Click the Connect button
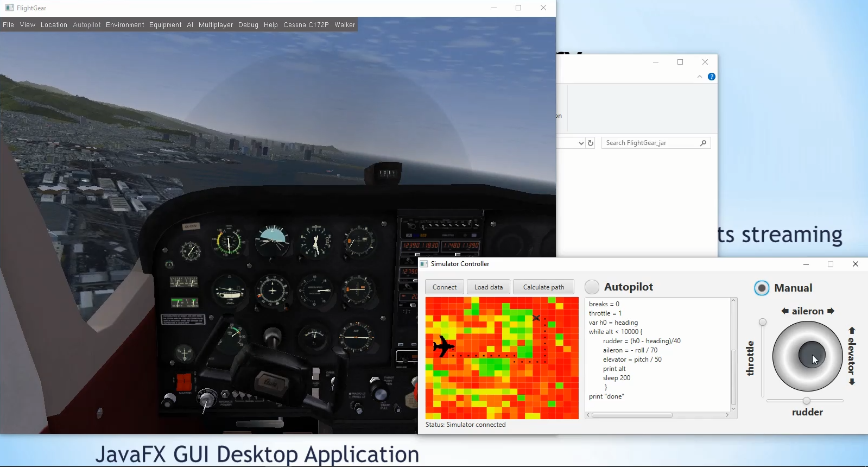This screenshot has height=467, width=868. coord(445,287)
